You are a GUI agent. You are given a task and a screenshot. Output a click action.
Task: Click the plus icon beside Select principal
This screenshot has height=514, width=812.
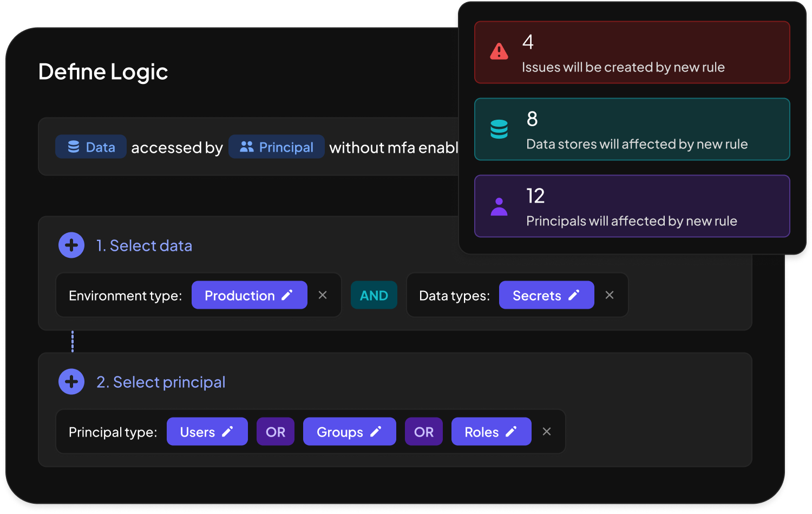[71, 382]
